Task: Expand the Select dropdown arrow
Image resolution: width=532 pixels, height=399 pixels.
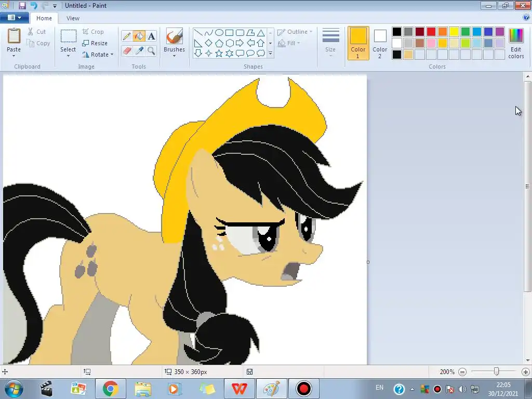Action: (68, 56)
